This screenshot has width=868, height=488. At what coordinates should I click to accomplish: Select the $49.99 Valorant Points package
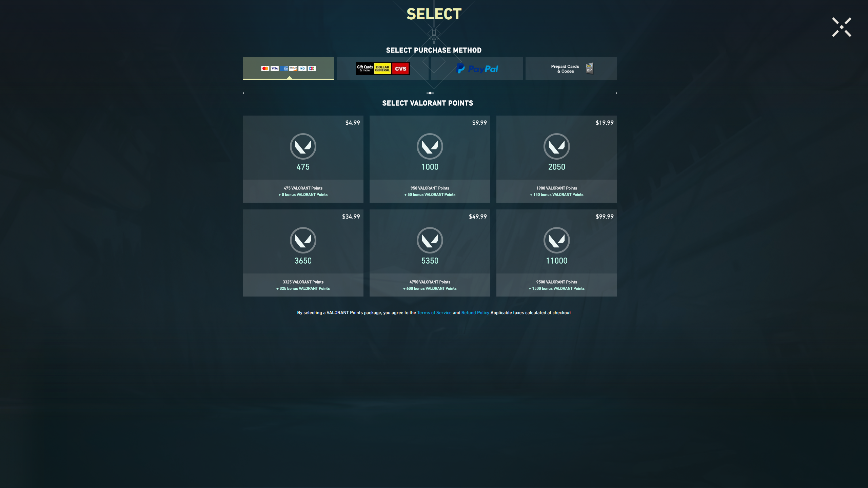coord(429,252)
